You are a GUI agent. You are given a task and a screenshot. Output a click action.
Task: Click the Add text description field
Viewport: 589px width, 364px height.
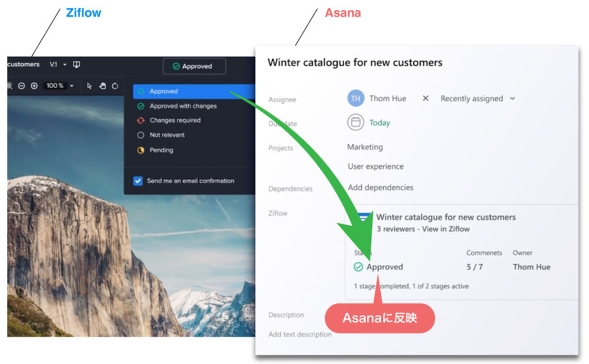point(300,334)
